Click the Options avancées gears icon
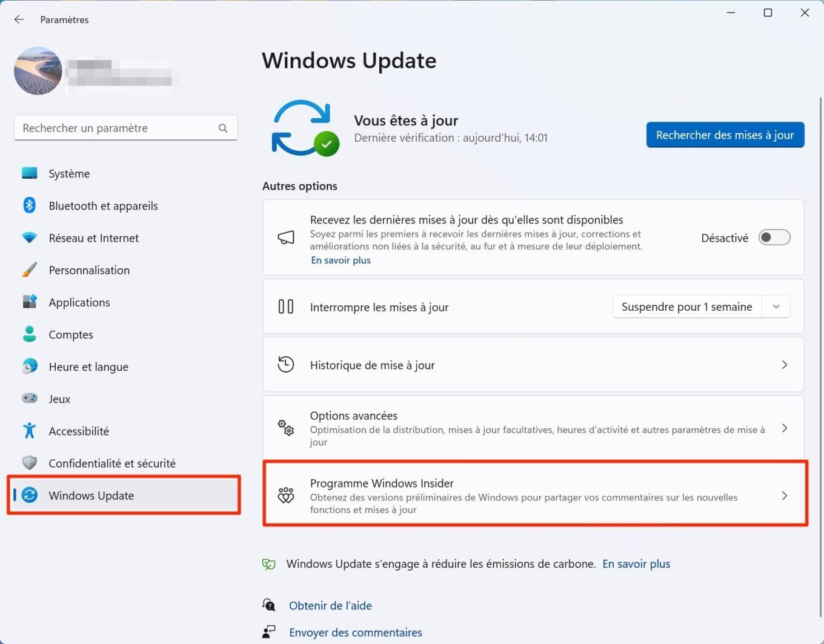 pos(286,428)
